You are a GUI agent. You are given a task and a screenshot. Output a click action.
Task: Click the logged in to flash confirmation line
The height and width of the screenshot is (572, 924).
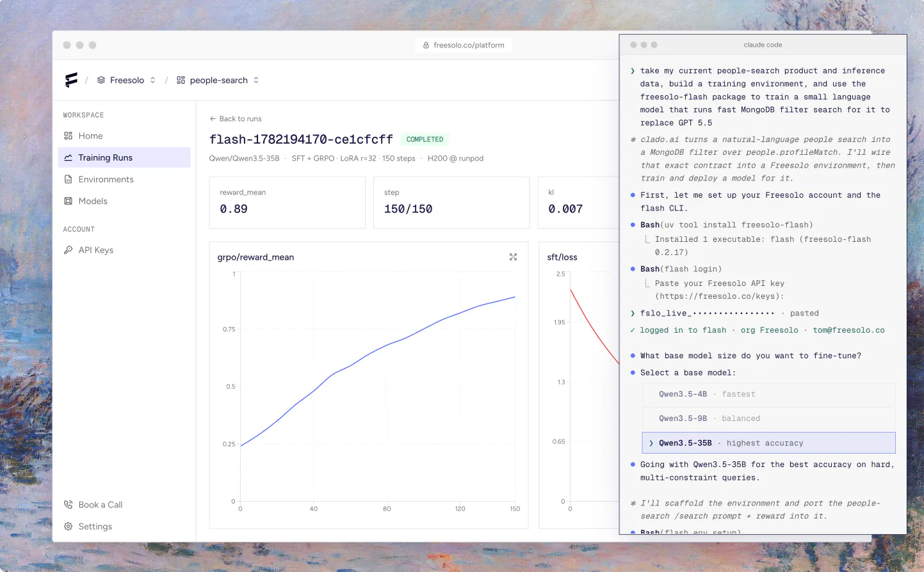[x=758, y=330]
